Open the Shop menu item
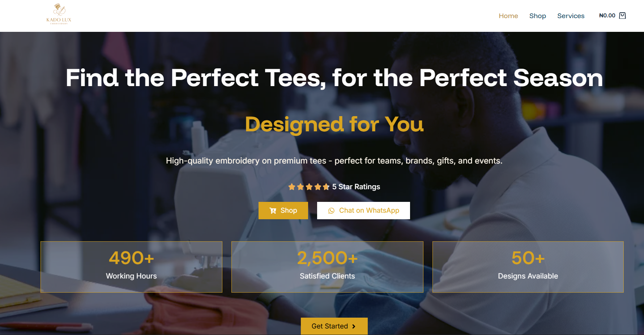644x335 pixels. tap(538, 16)
